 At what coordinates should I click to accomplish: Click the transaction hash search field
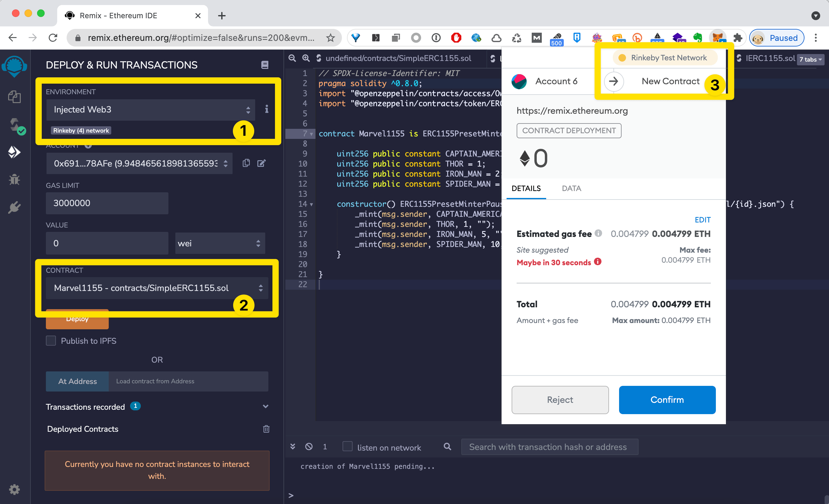(549, 447)
